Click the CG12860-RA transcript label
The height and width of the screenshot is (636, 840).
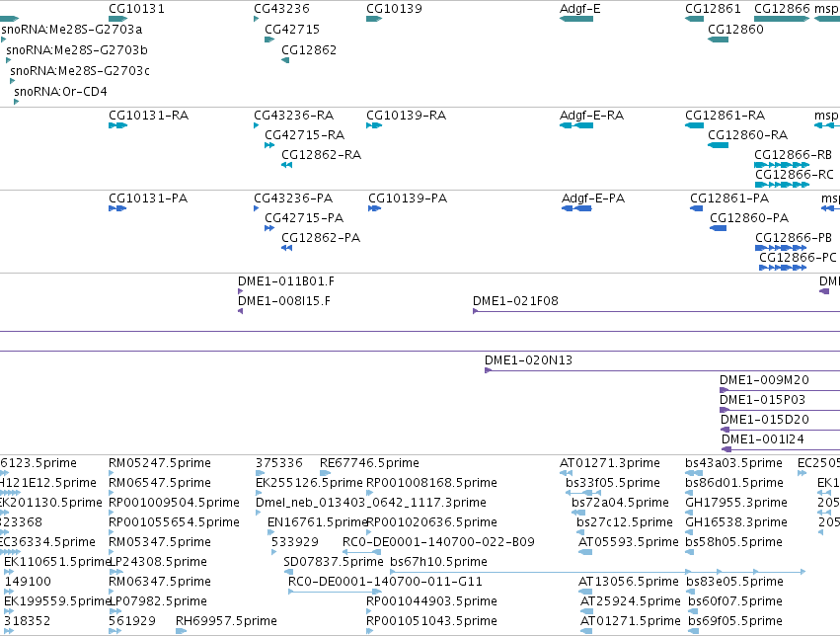[x=747, y=135]
